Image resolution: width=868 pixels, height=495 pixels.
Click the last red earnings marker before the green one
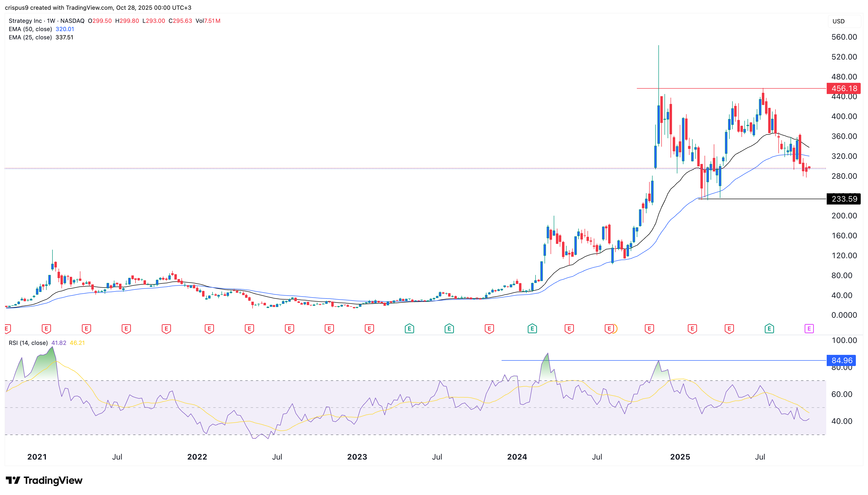click(x=729, y=328)
